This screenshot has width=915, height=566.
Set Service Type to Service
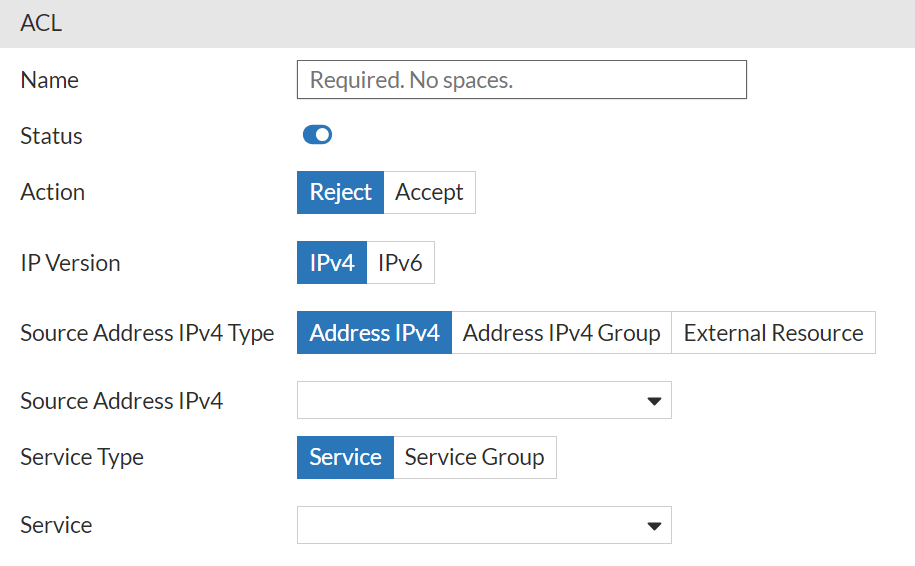[x=345, y=457]
